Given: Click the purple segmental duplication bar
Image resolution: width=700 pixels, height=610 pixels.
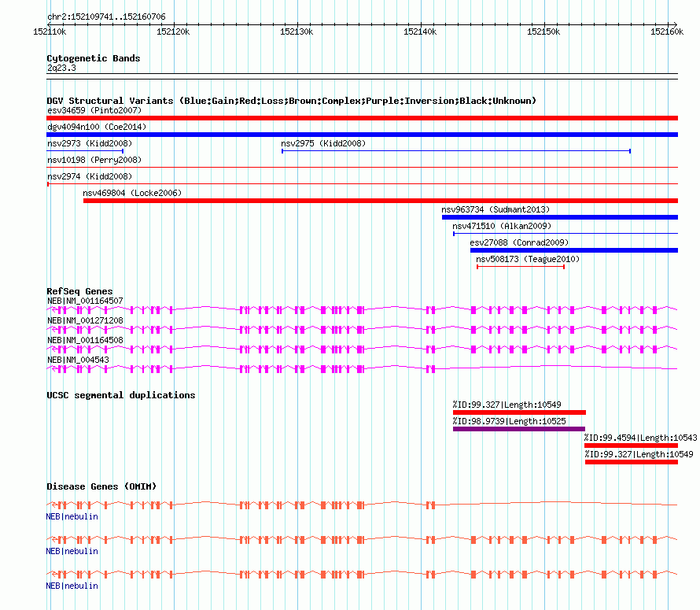Looking at the screenshot, I should pos(519,429).
